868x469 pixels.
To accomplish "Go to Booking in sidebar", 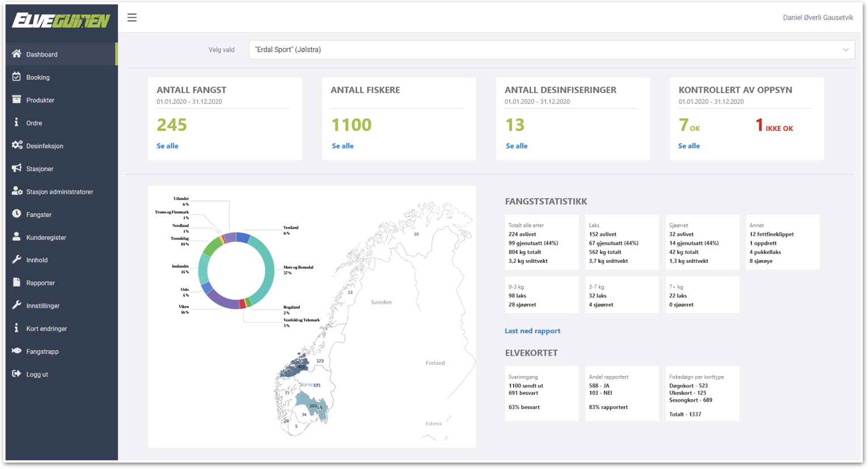I will tap(61, 77).
